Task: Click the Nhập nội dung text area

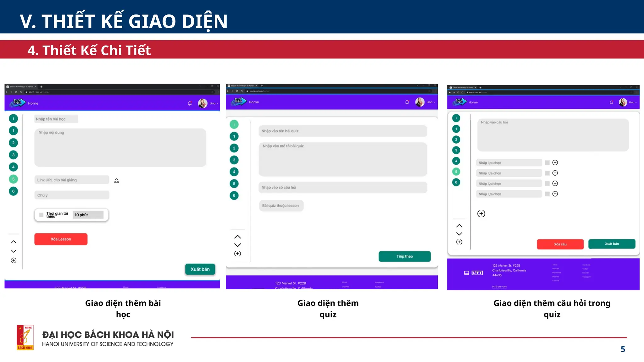Action: tap(120, 147)
